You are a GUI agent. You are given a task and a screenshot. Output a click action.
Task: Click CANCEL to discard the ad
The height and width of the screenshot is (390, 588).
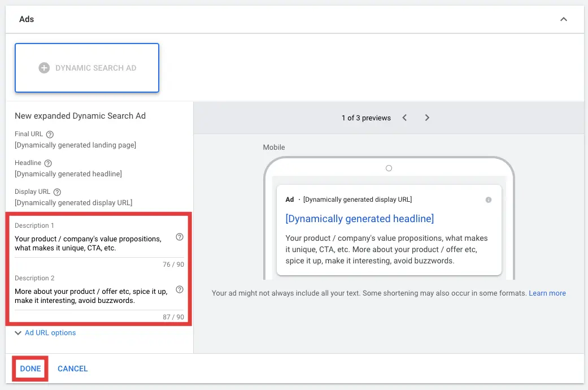click(73, 369)
